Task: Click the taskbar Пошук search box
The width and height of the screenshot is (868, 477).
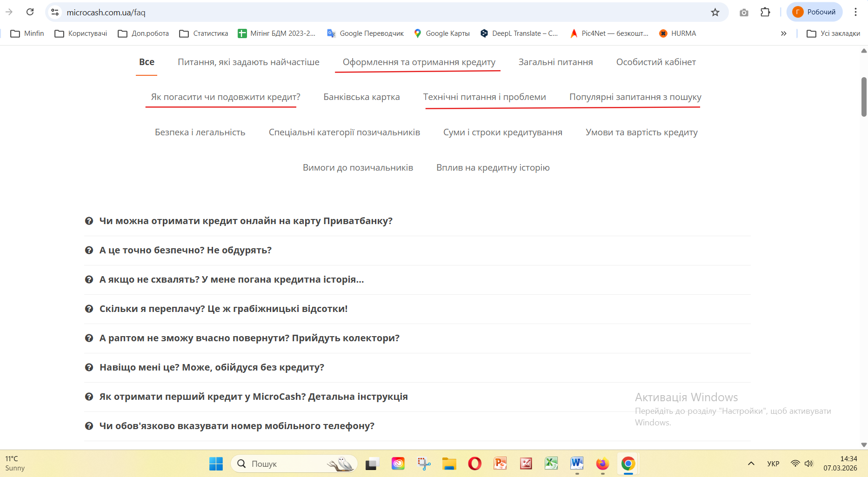Action: tap(294, 464)
